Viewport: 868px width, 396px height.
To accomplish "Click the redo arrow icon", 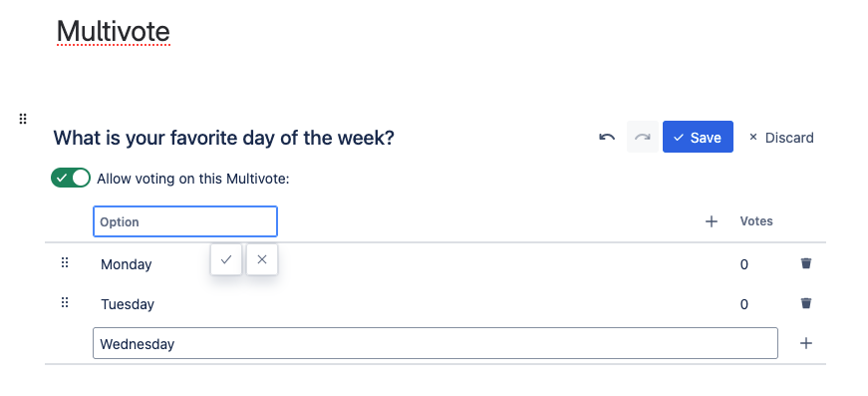I will (642, 137).
